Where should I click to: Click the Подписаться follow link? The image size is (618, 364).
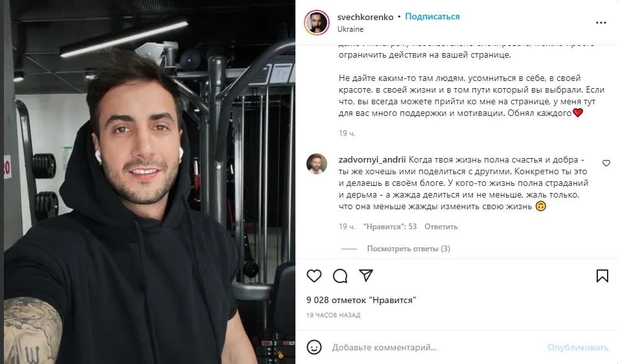[432, 17]
